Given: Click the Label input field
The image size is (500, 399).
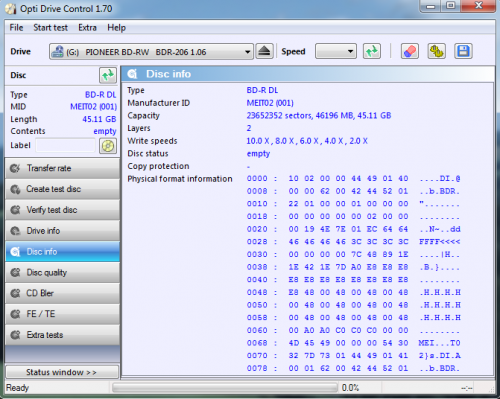Looking at the screenshot, I should point(66,146).
